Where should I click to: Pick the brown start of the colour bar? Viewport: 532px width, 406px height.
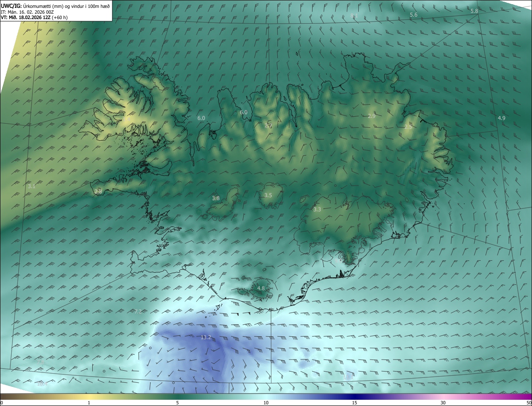[6, 397]
